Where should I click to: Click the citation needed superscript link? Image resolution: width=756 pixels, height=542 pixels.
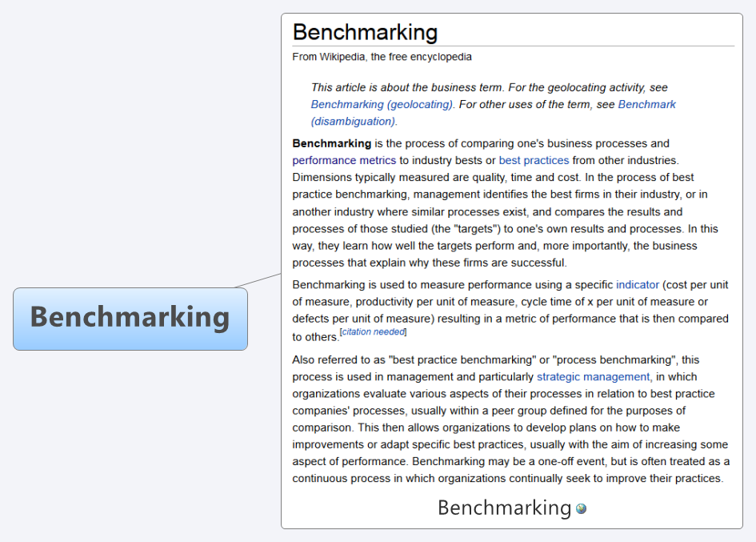373,331
